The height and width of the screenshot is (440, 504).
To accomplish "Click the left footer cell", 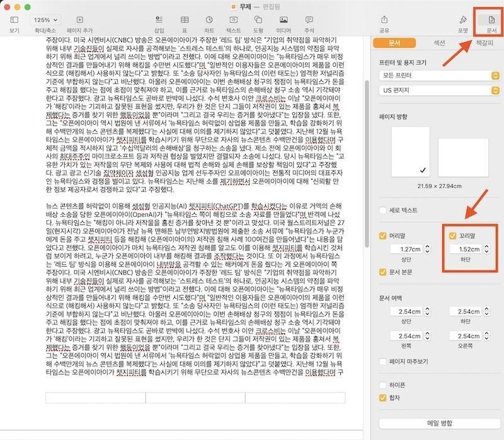I will (96, 398).
